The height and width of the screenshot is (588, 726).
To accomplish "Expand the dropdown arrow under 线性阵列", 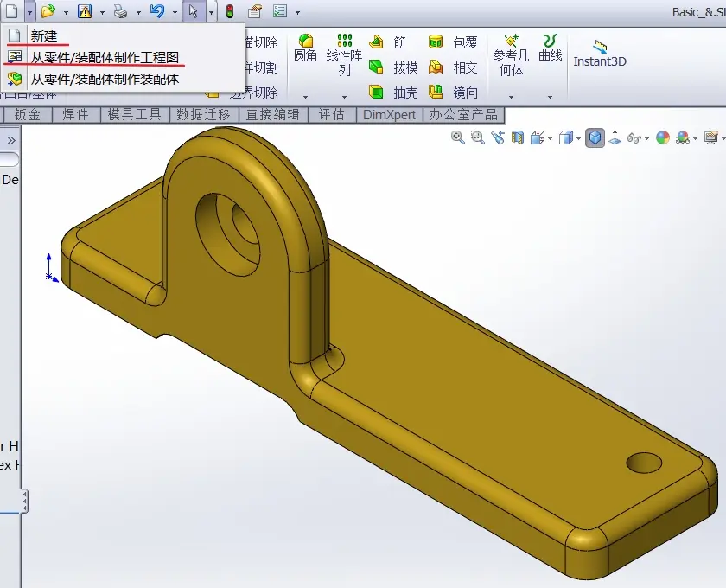I will tap(344, 97).
